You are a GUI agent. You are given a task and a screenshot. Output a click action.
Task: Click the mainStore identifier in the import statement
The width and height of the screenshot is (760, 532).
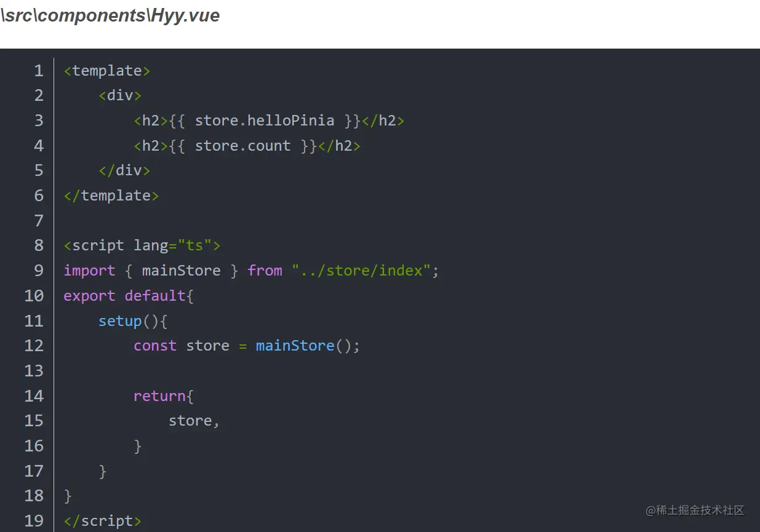click(x=181, y=271)
